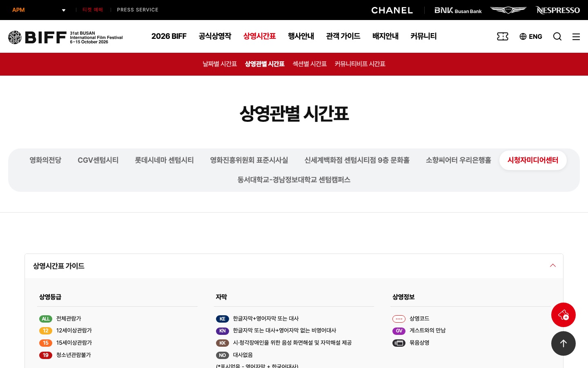
Task: Select the 소향씨어터 우리은행홀 venue tab
Action: (459, 160)
